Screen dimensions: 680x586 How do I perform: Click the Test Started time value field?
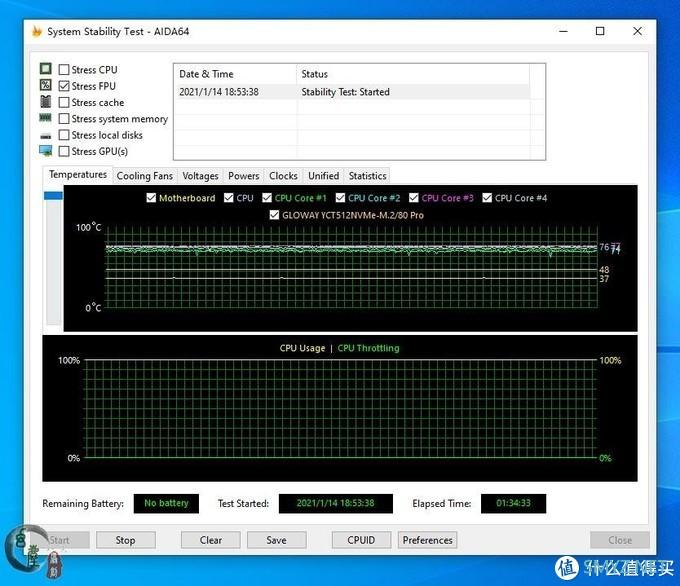[336, 503]
